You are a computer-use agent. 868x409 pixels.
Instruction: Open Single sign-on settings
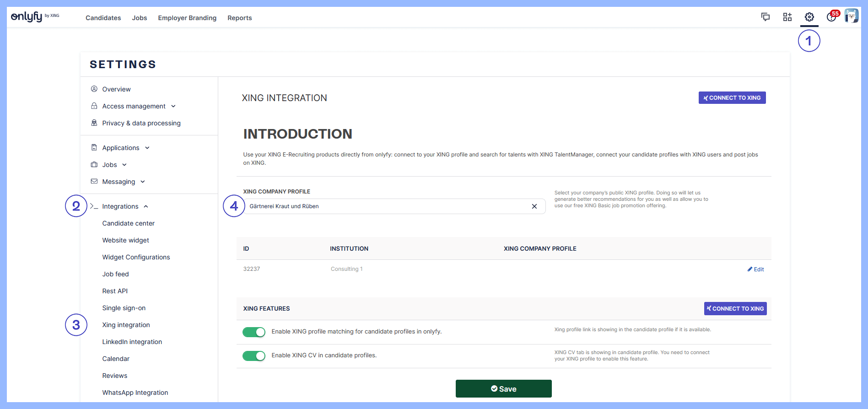point(124,308)
